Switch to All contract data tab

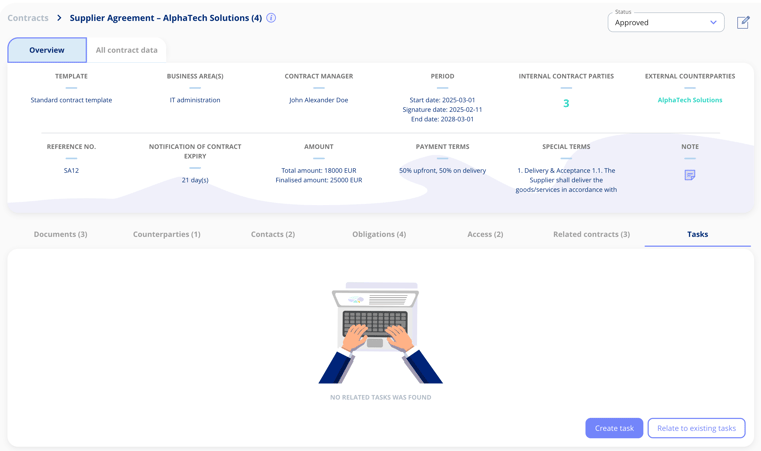pyautogui.click(x=126, y=50)
